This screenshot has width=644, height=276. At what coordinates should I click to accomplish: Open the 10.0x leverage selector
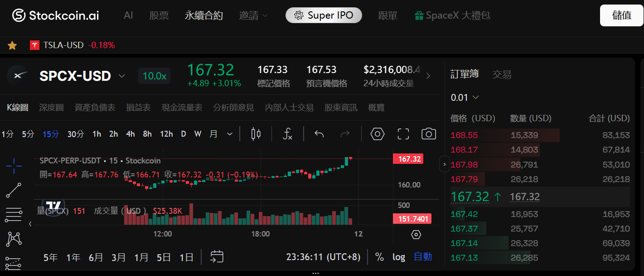(155, 76)
